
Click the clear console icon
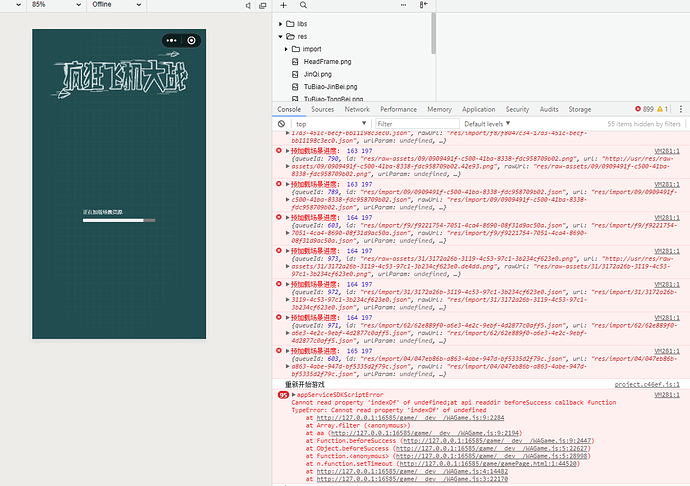coord(281,124)
